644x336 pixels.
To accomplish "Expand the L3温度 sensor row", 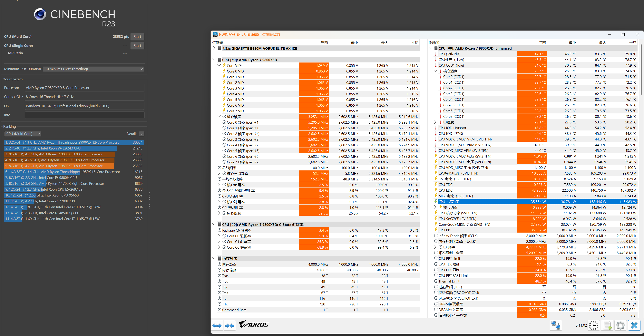I will (435, 122).
